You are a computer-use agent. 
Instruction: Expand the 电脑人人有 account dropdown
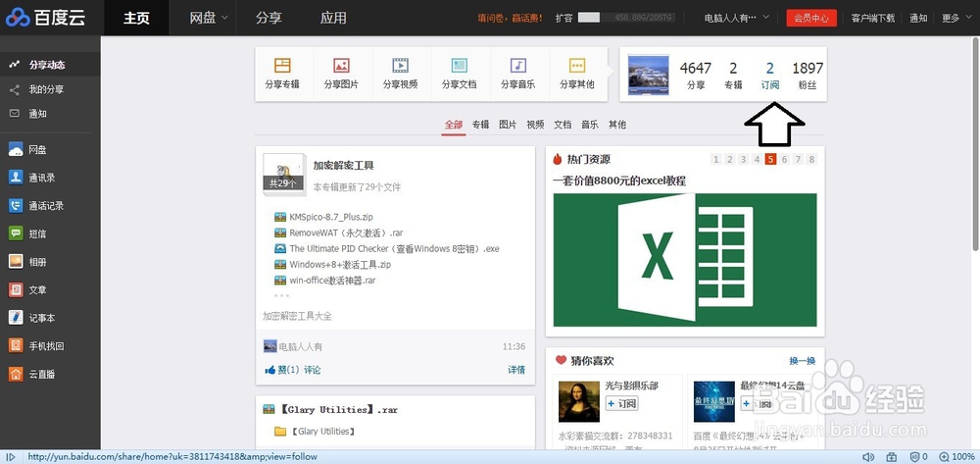[736, 18]
